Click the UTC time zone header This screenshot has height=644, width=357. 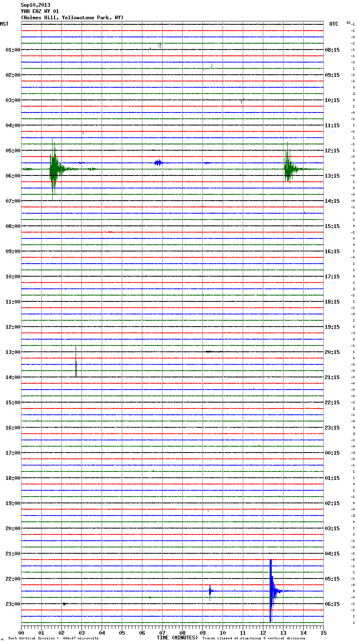tap(333, 24)
